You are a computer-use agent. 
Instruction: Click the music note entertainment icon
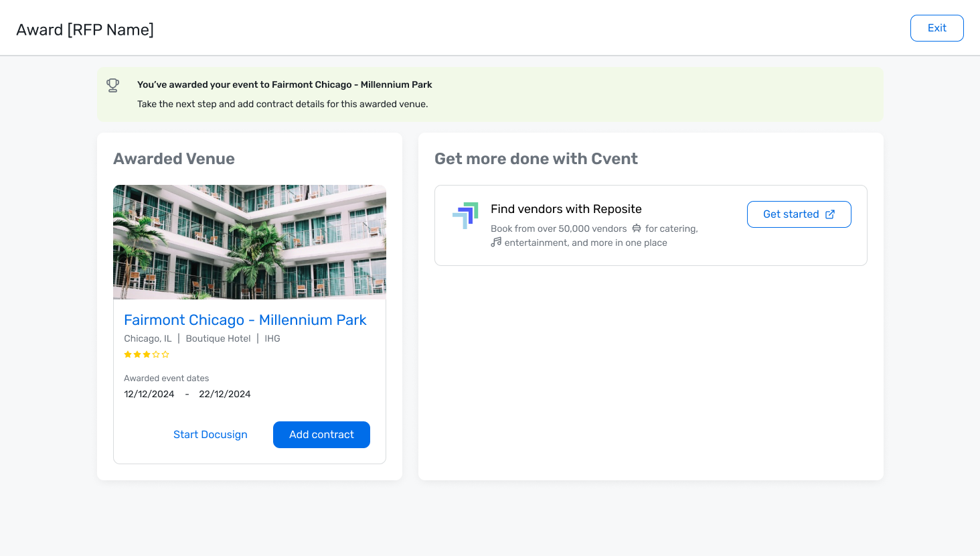coord(496,242)
